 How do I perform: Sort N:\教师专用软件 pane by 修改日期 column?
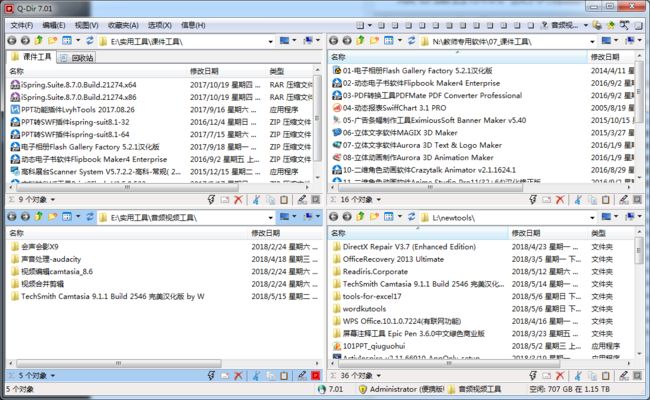pyautogui.click(x=610, y=57)
